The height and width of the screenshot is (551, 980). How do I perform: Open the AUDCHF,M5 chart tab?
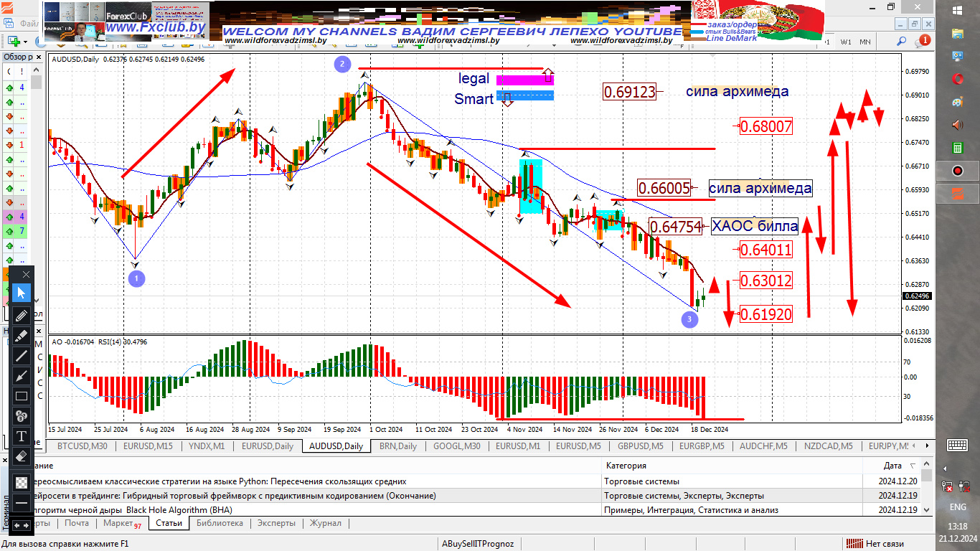[x=763, y=446]
